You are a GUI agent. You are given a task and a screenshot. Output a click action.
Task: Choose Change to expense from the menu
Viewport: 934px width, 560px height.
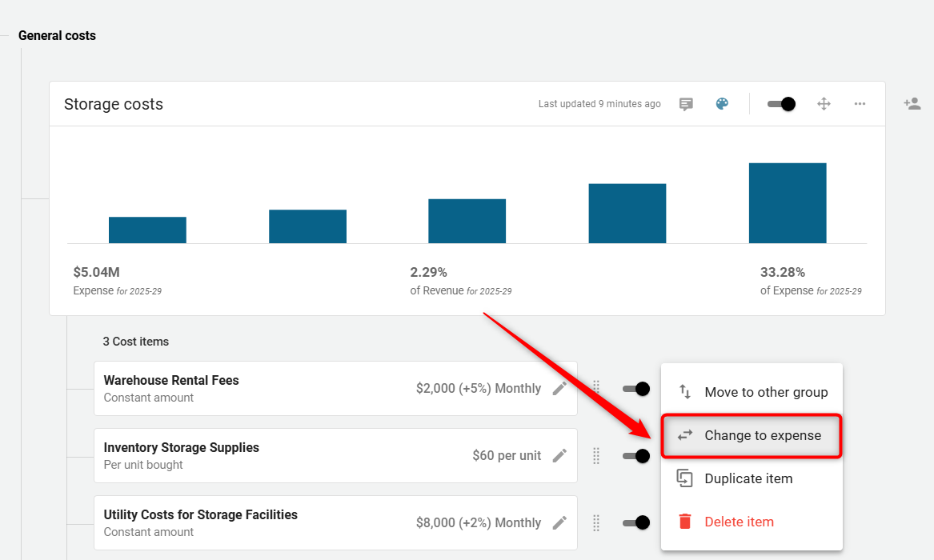pos(752,436)
